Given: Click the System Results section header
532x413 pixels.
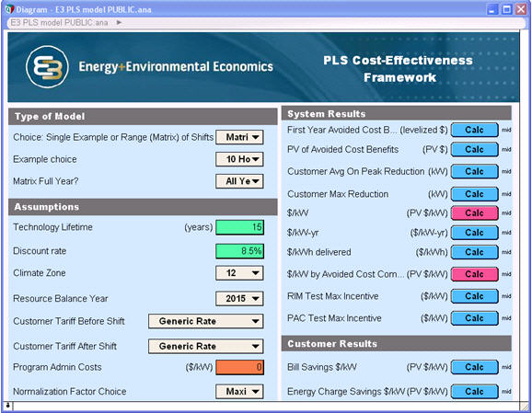Looking at the screenshot, I should click(397, 113).
